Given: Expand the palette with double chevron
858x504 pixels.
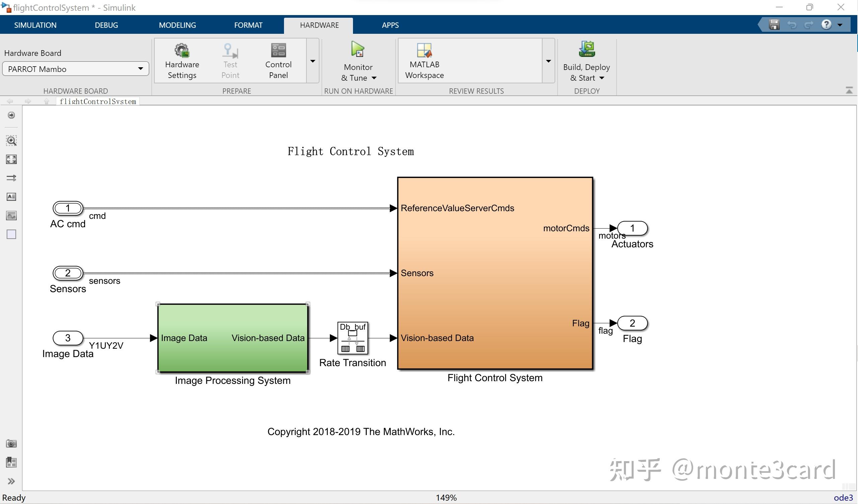Looking at the screenshot, I should (11, 481).
